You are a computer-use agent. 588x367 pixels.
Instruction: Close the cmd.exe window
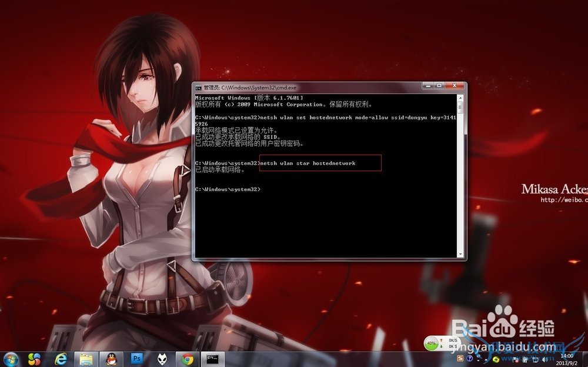pos(454,85)
